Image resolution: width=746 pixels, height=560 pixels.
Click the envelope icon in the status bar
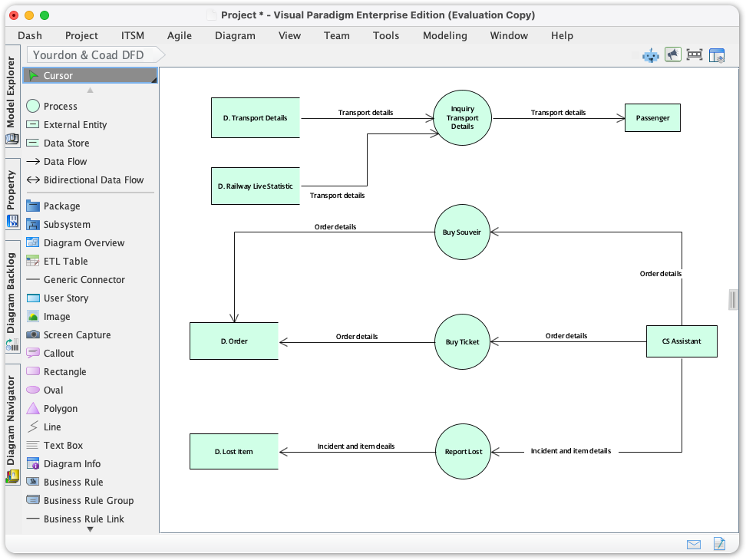click(694, 544)
